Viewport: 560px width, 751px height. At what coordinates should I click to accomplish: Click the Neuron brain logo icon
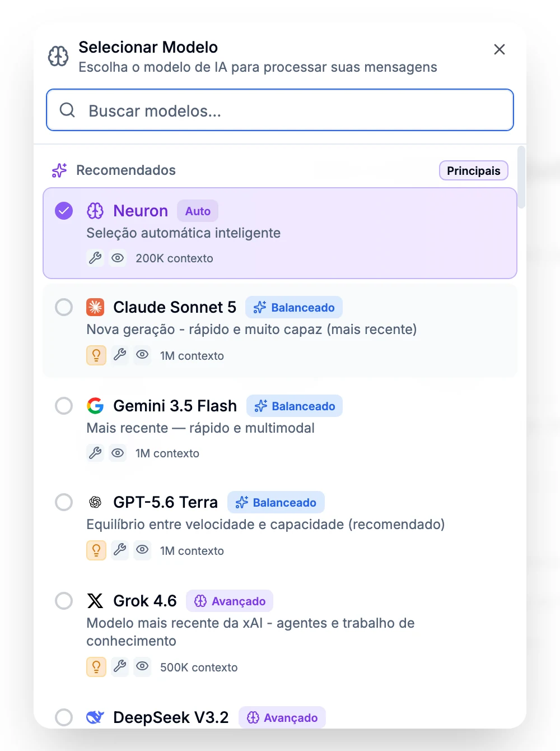click(x=95, y=211)
